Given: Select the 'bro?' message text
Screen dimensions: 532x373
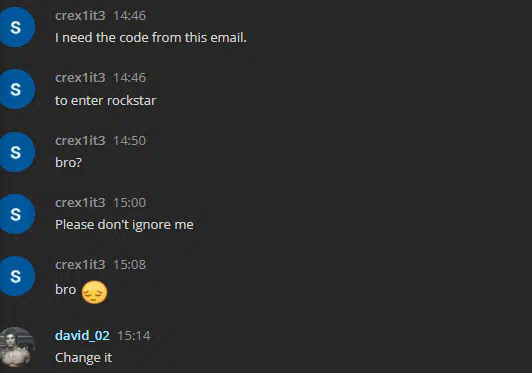Looking at the screenshot, I should pyautogui.click(x=68, y=163).
